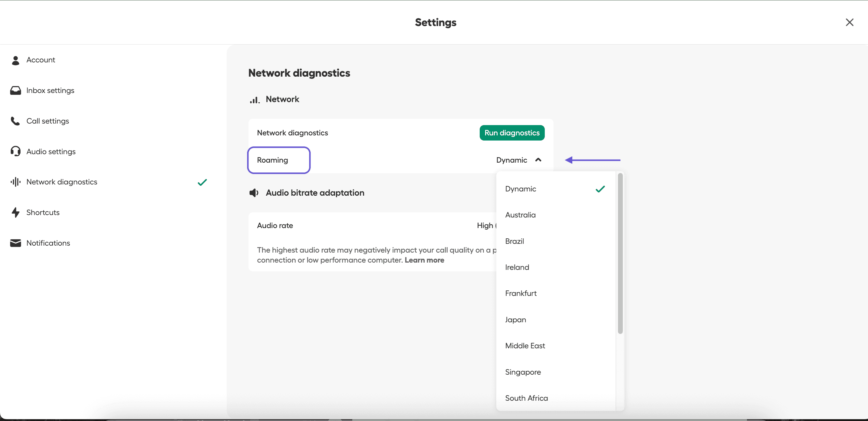Screen dimensions: 868x421
Task: Open Shortcuts settings section
Action: (43, 213)
